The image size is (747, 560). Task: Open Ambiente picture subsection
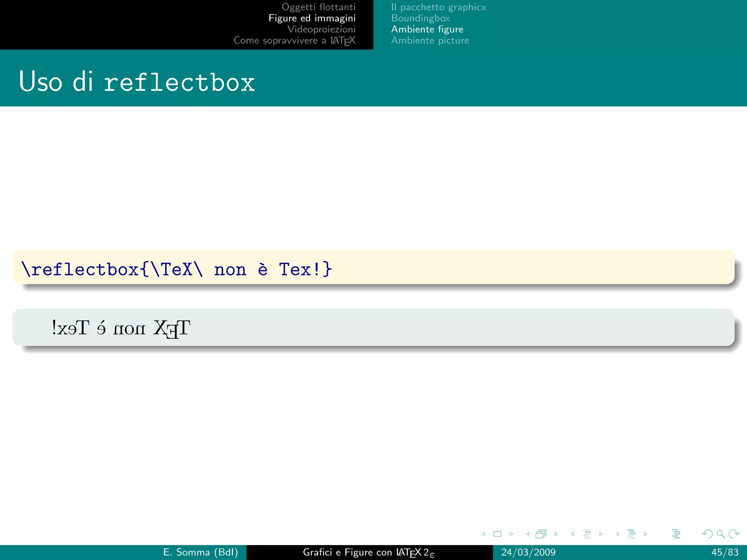[x=430, y=40]
